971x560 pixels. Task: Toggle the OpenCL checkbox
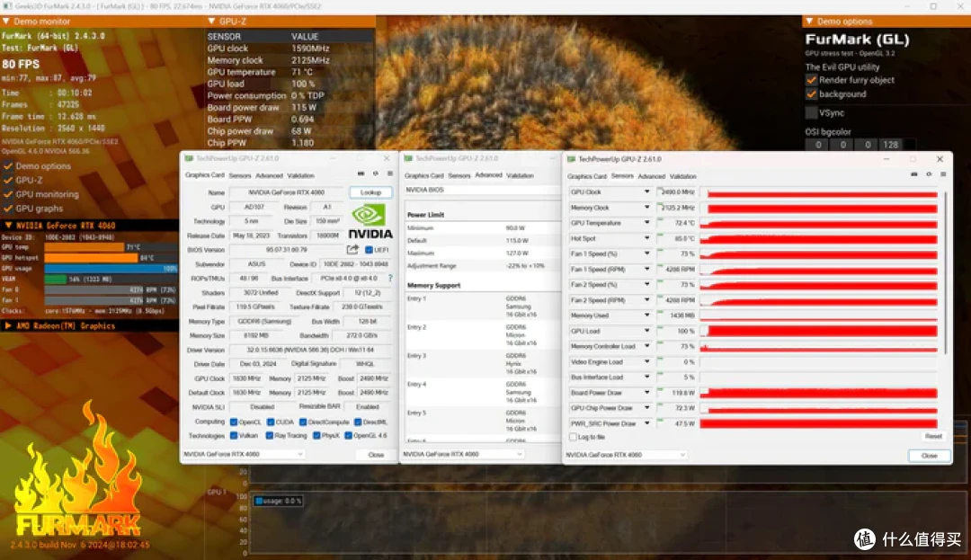(x=234, y=422)
